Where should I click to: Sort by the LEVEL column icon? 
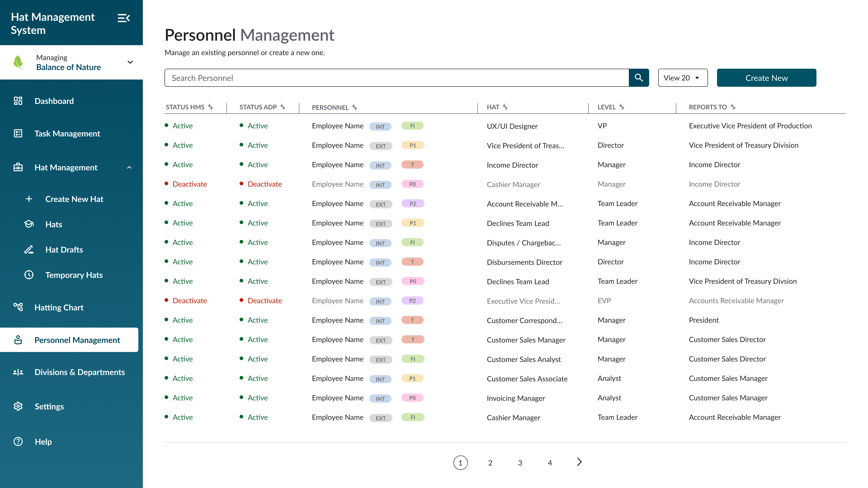[x=622, y=107]
